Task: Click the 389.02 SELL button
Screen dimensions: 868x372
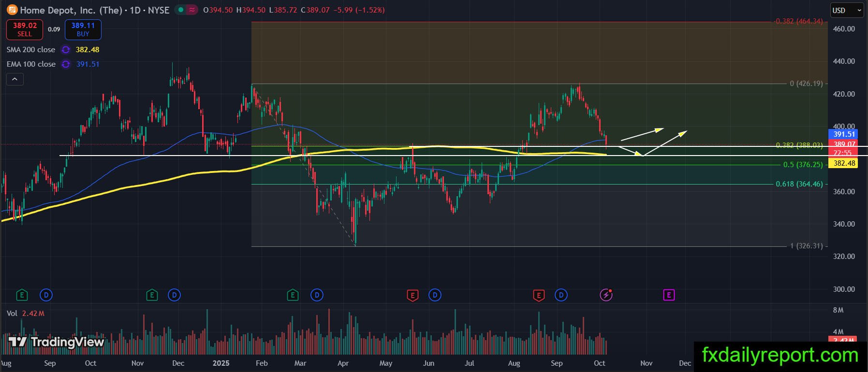Action: point(25,29)
